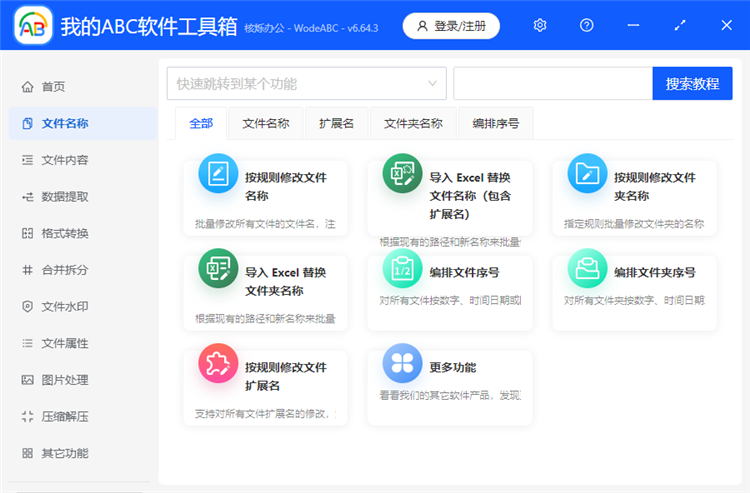Click the 搜索教程 button
The width and height of the screenshot is (750, 493).
point(692,84)
